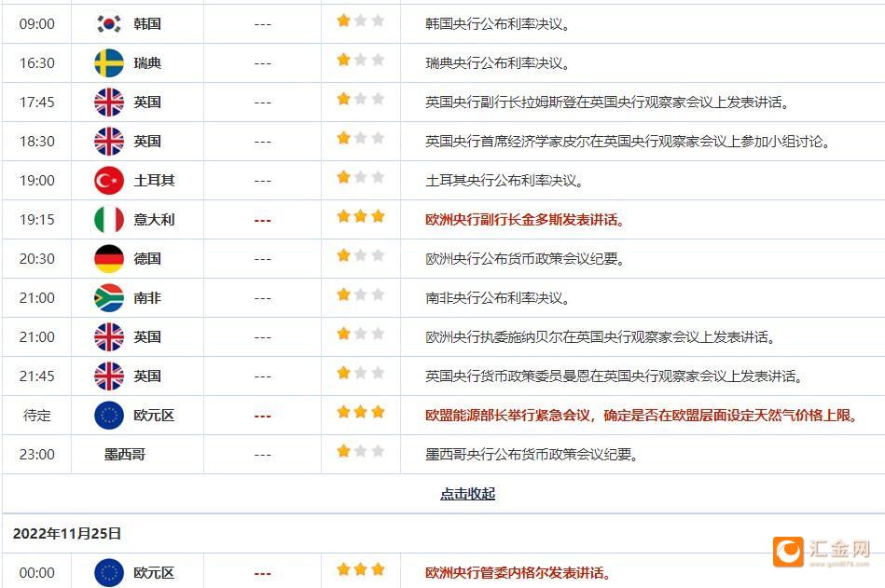Click the UK flag in the 18:30 row

108,141
